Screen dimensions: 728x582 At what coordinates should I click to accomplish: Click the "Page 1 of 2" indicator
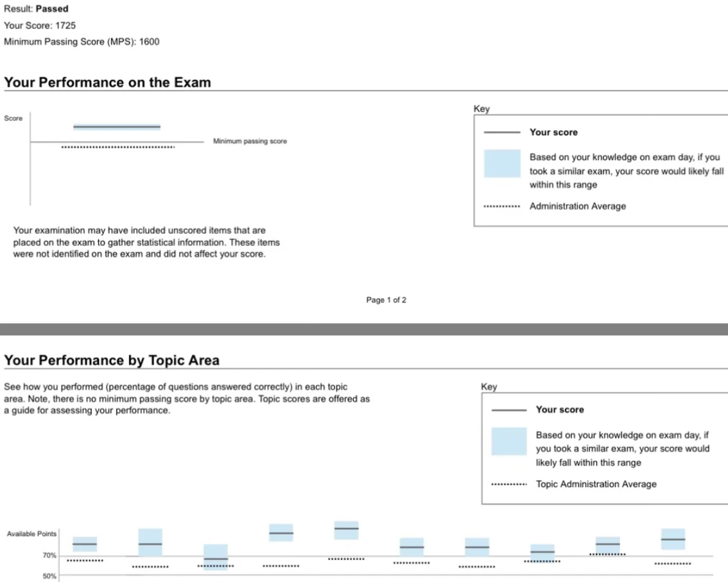tap(386, 300)
